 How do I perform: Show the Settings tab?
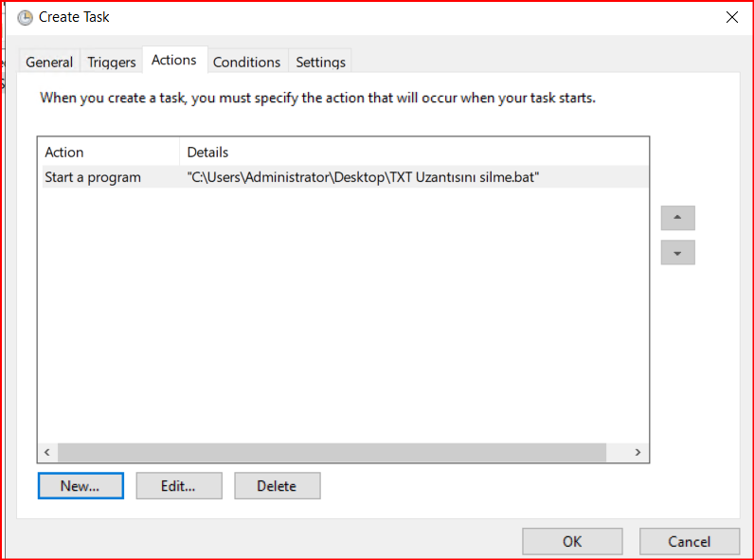(320, 62)
